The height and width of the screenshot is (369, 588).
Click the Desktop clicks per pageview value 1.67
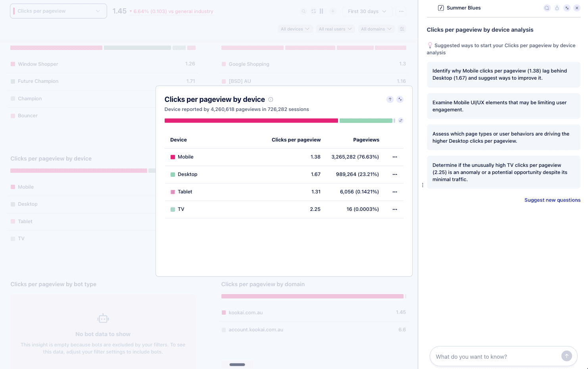(316, 174)
